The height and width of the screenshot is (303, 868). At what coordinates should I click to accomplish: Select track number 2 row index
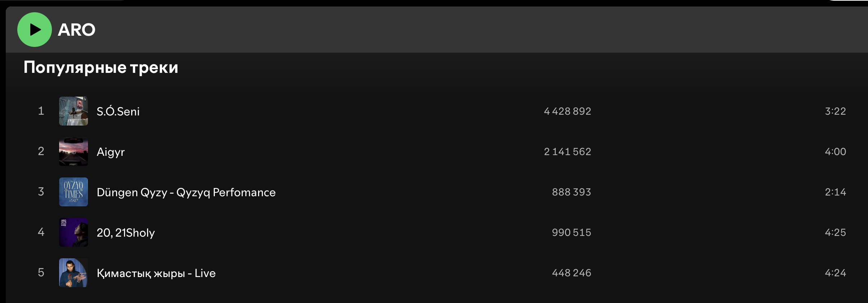pos(41,151)
